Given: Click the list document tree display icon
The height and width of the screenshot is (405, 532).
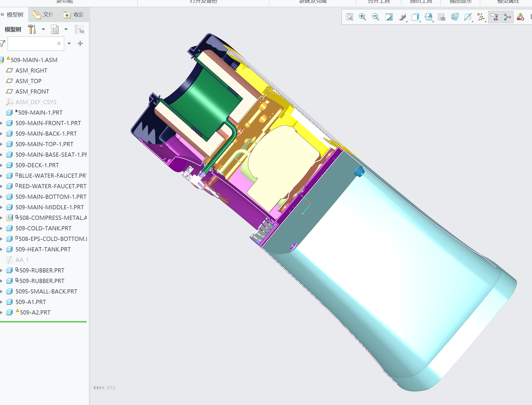Looking at the screenshot, I should 55,29.
